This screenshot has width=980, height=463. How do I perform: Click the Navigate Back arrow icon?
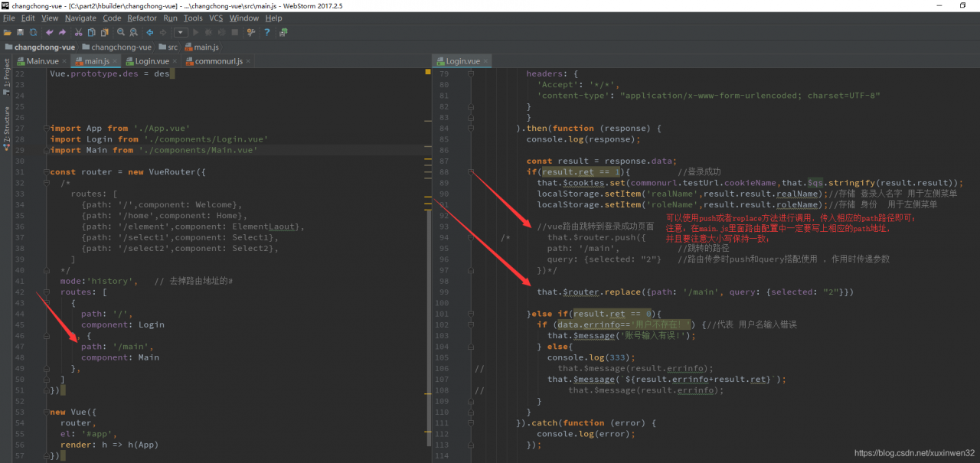(x=150, y=33)
